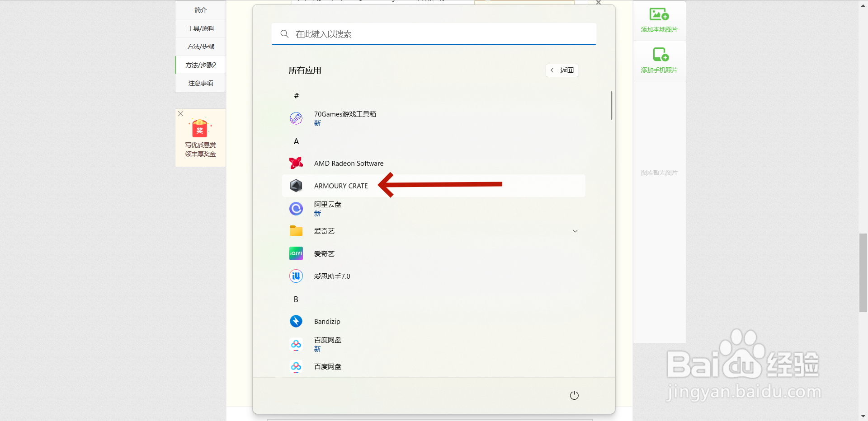
Task: Click 添加本地图片 image icon
Action: (659, 14)
